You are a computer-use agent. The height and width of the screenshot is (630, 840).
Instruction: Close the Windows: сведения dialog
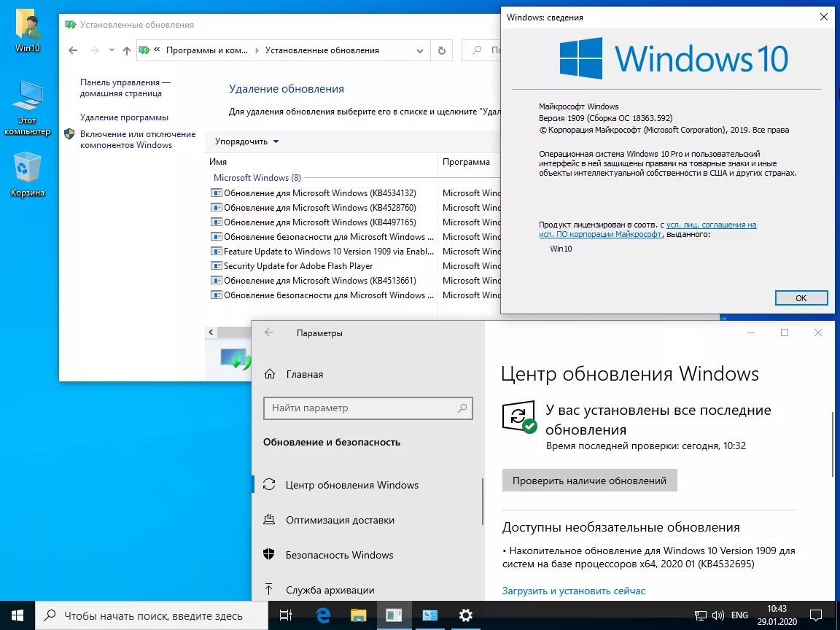pos(823,17)
